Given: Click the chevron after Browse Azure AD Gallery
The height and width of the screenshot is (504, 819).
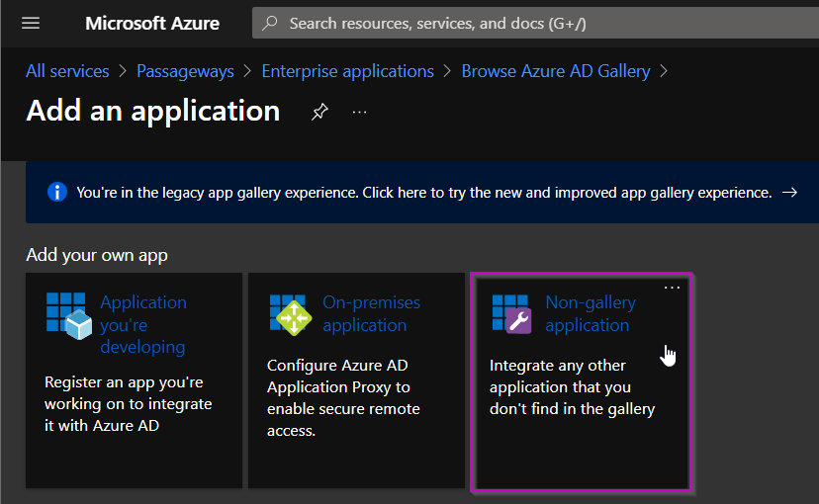Looking at the screenshot, I should pyautogui.click(x=664, y=71).
